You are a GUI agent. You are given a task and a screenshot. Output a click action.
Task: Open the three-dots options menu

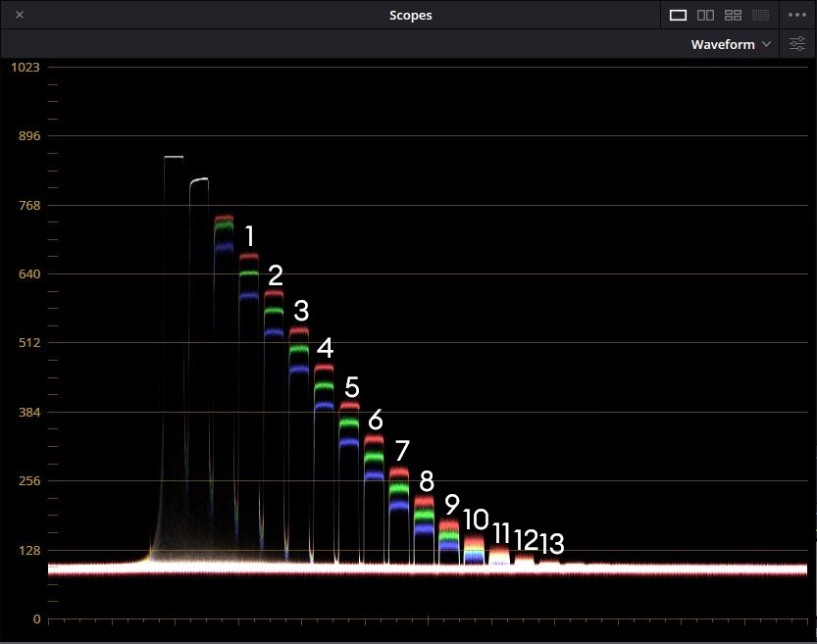click(x=796, y=15)
